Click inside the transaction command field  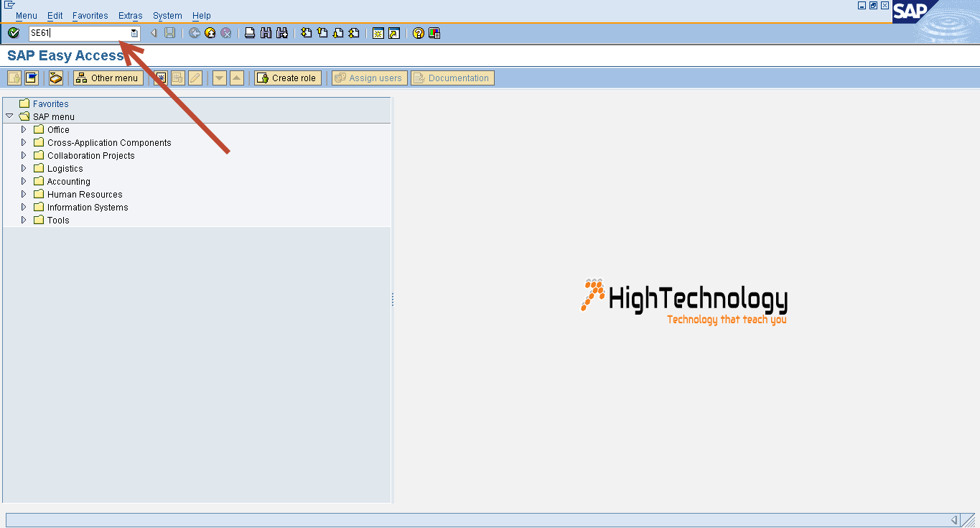click(79, 32)
